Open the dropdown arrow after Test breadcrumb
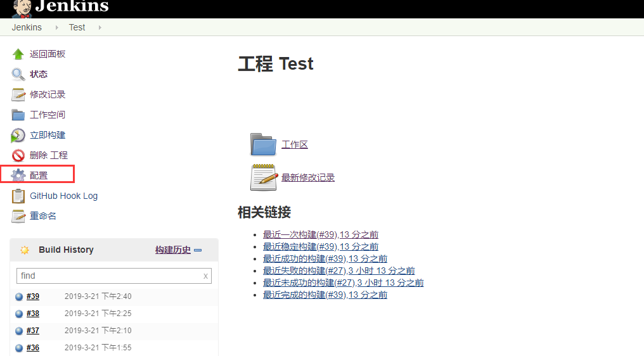This screenshot has height=356, width=644. click(100, 27)
